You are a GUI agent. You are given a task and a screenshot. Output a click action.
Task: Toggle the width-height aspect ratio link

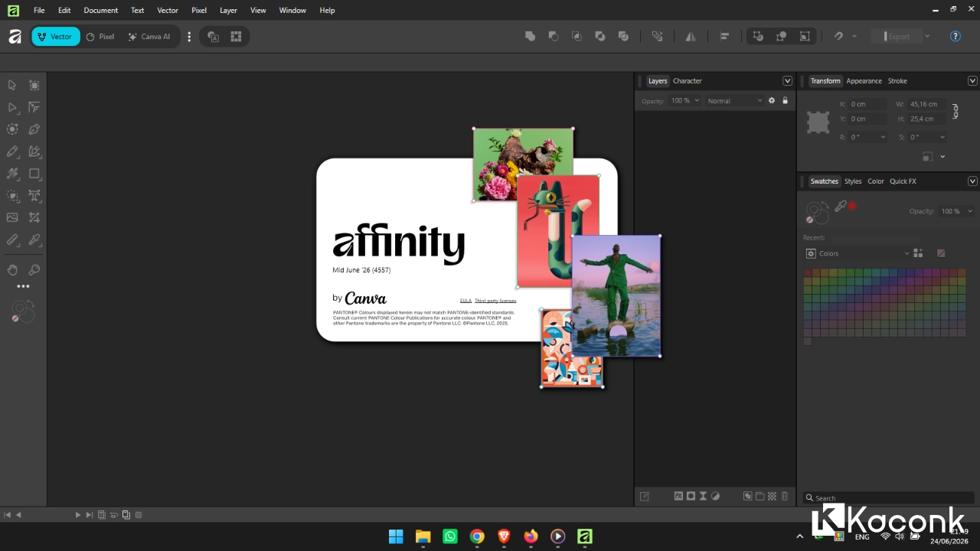(x=955, y=111)
